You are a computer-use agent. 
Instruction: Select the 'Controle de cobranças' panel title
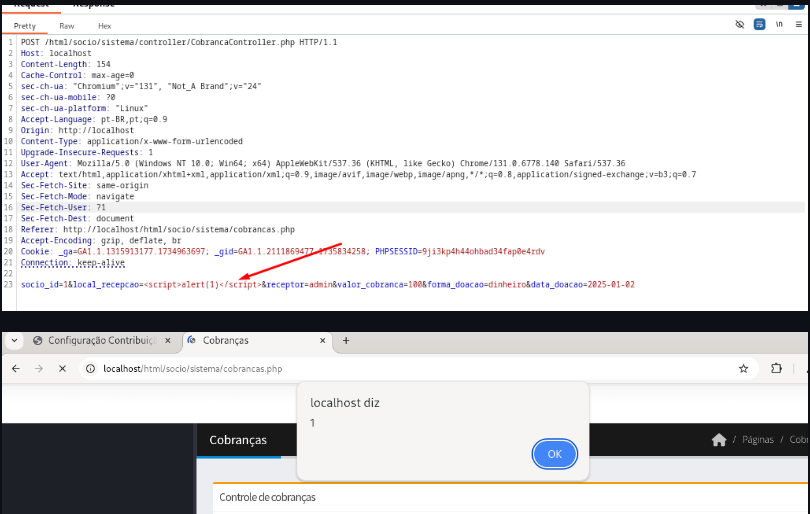pyautogui.click(x=267, y=497)
